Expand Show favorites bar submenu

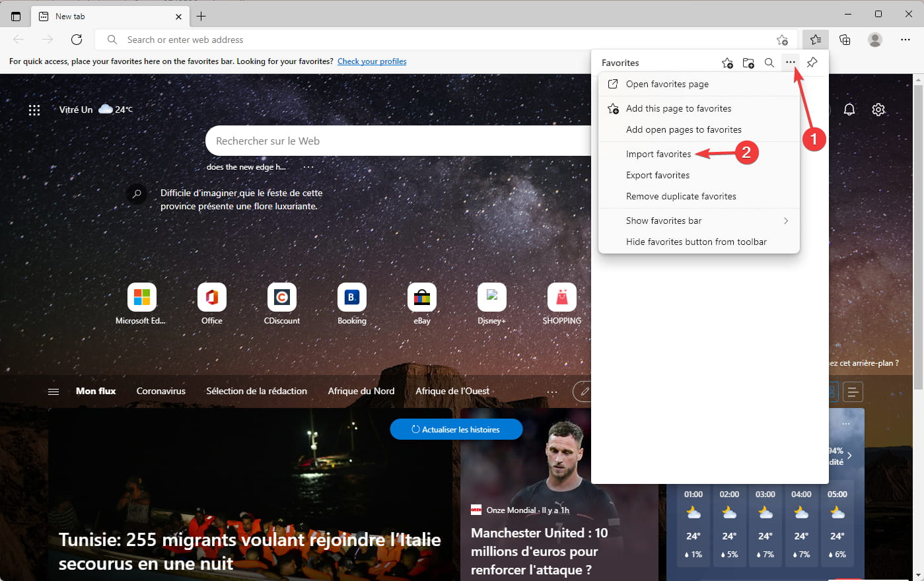click(699, 221)
